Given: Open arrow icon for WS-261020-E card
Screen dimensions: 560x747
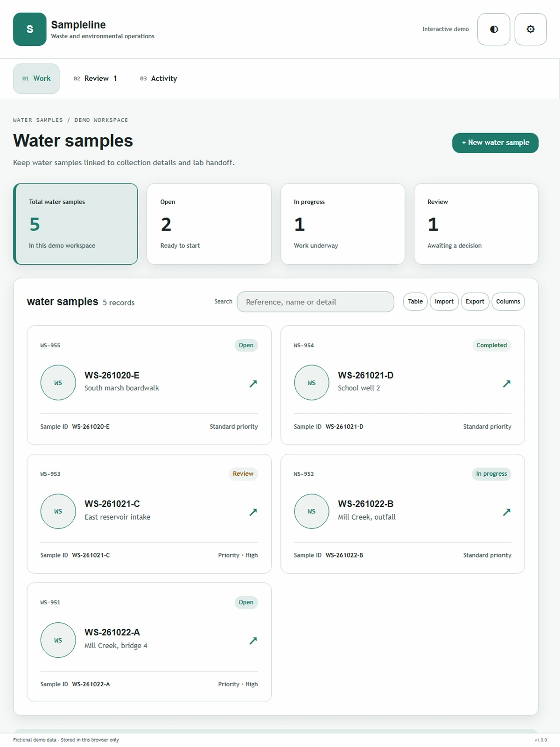Looking at the screenshot, I should click(x=253, y=383).
